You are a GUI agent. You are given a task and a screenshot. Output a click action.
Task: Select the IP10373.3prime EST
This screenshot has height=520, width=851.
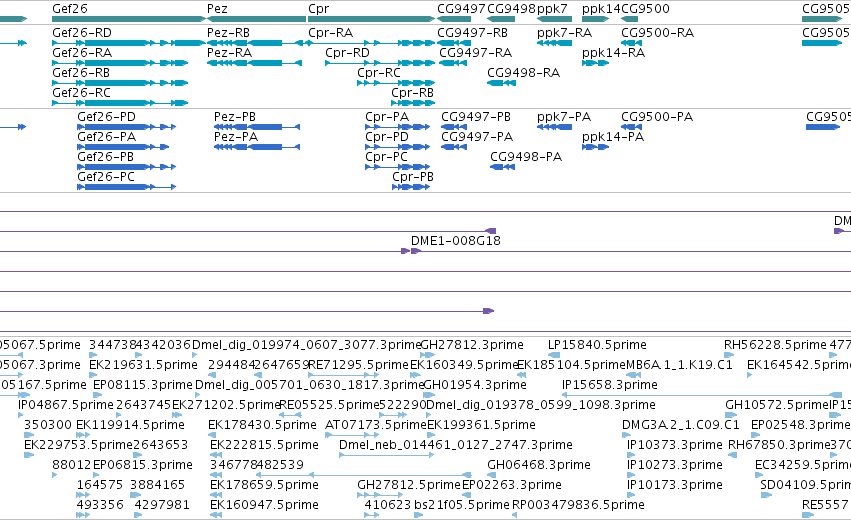click(x=675, y=445)
